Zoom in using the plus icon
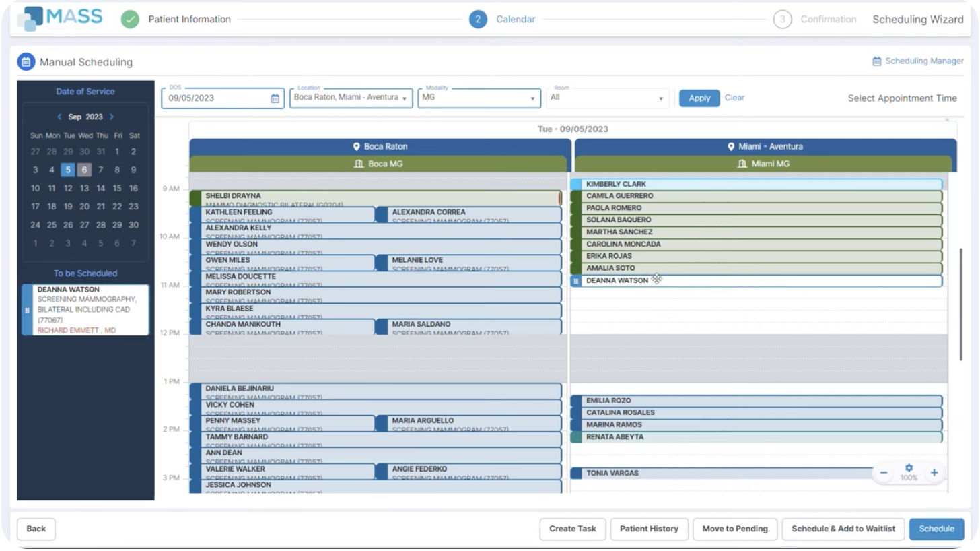This screenshot has width=980, height=551. click(x=934, y=472)
